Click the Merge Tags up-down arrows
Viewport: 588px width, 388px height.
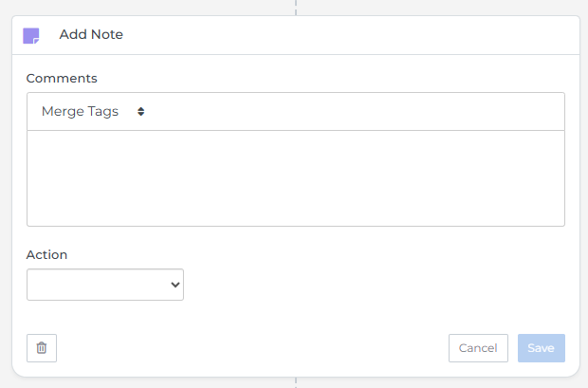140,111
